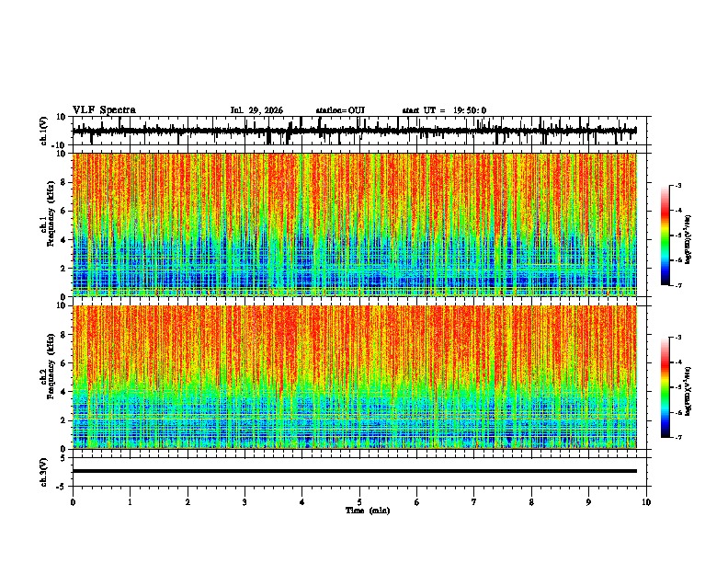This screenshot has width=728, height=563.
Task: Click the ch.1 voltage waveform panel
Action: 359,131
